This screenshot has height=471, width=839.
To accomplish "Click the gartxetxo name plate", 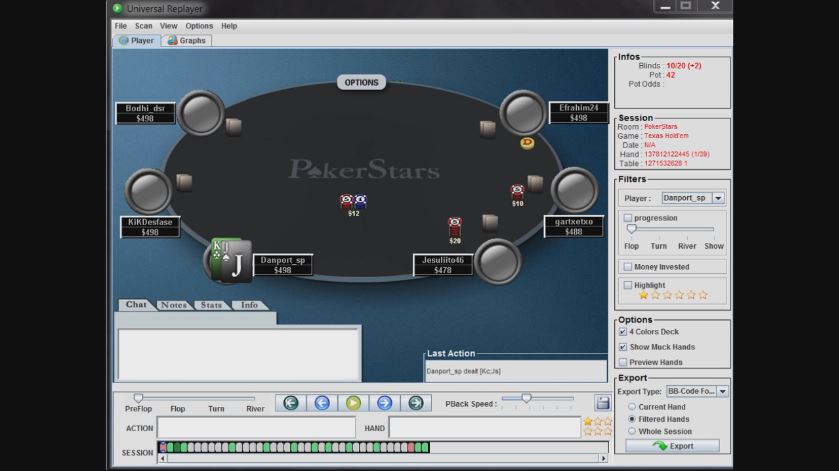I will click(x=574, y=226).
